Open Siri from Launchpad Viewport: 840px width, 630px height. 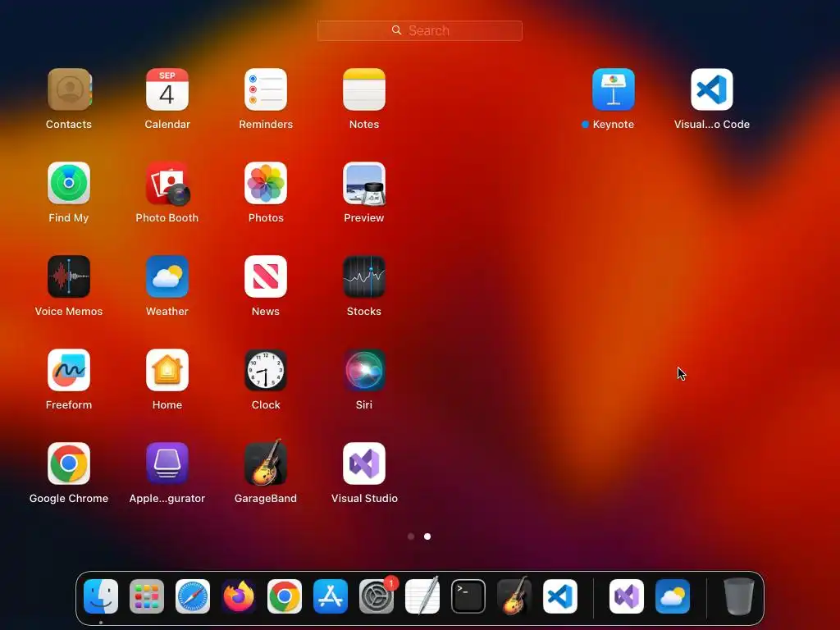pos(364,370)
